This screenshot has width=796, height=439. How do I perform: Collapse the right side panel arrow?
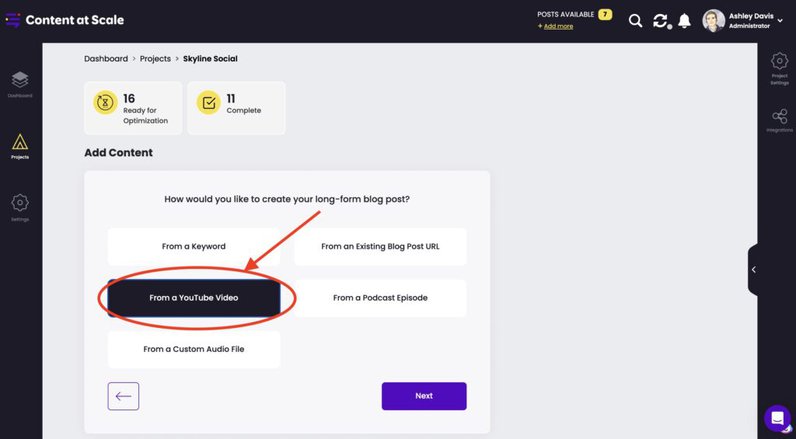pyautogui.click(x=754, y=269)
